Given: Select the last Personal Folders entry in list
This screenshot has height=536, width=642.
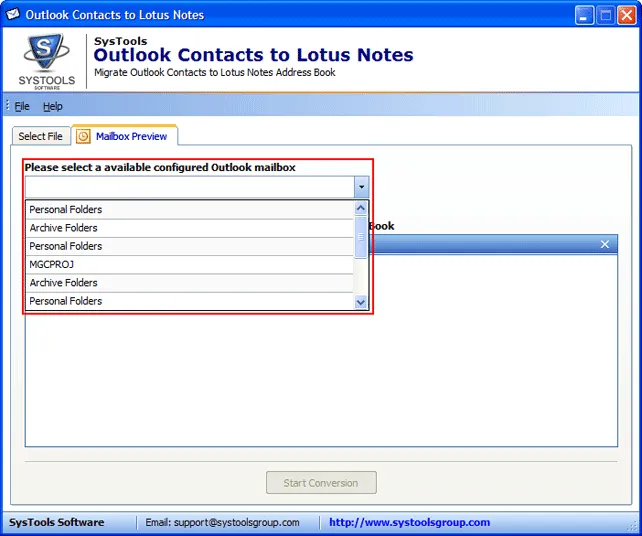Looking at the screenshot, I should pyautogui.click(x=190, y=301).
